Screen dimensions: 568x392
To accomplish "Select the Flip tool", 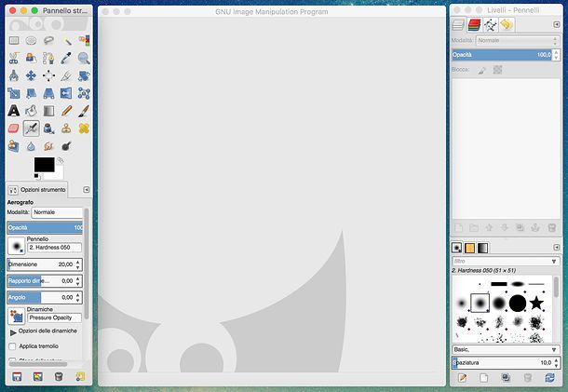I will click(66, 93).
